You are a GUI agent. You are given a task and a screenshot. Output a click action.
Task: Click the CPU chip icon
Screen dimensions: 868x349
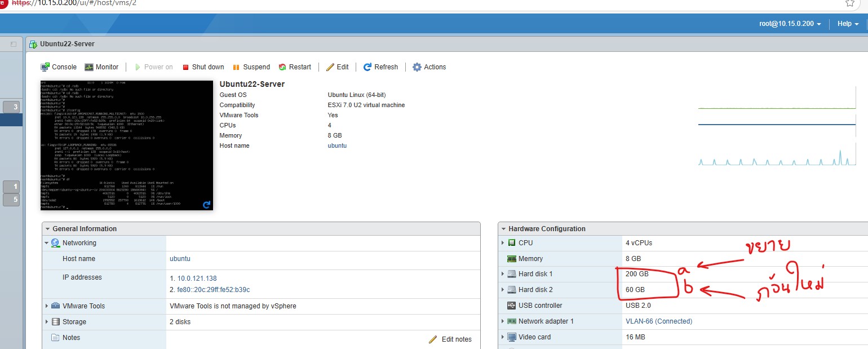click(x=512, y=243)
